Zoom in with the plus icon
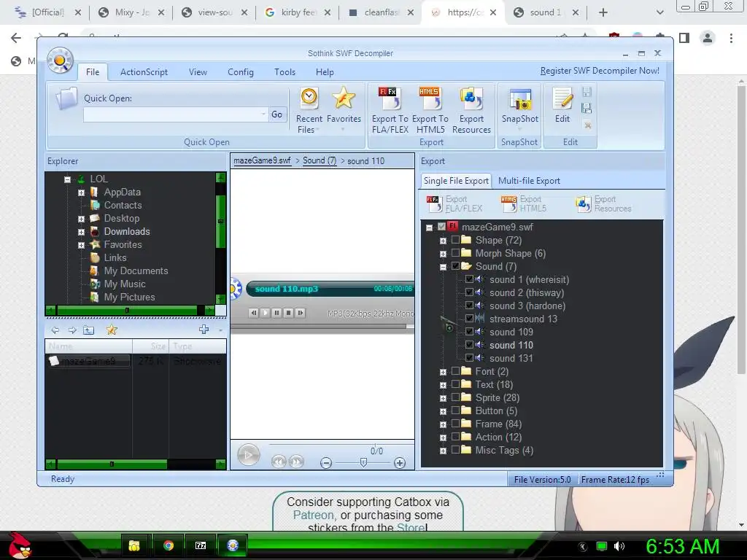747x560 pixels. tap(400, 463)
